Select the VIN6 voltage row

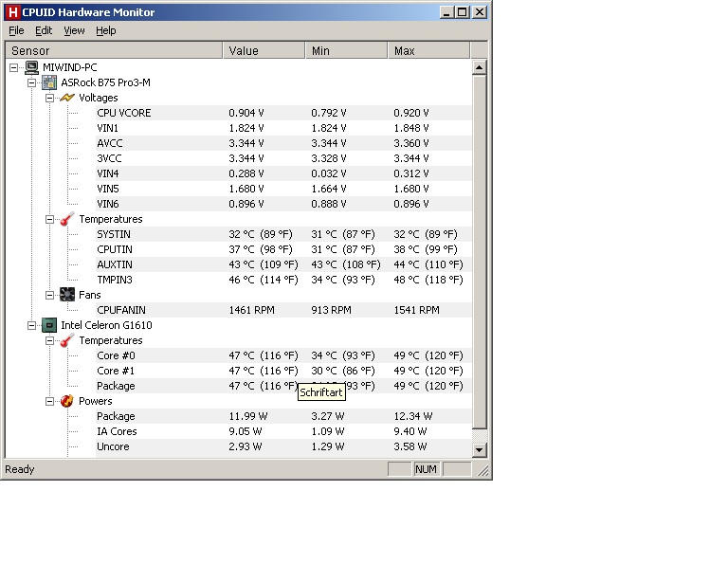[283, 204]
